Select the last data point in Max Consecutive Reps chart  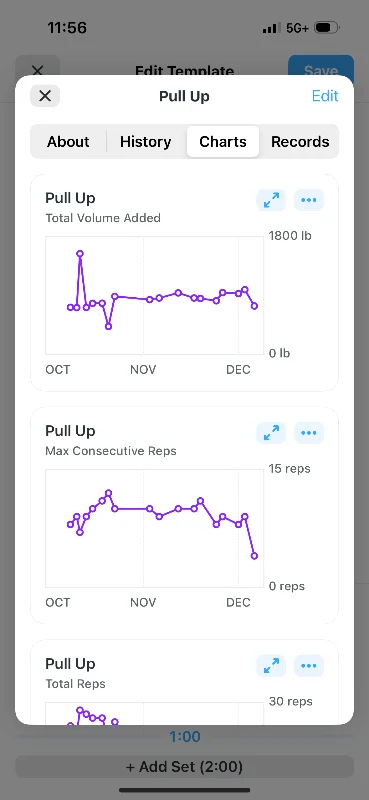[x=255, y=556]
